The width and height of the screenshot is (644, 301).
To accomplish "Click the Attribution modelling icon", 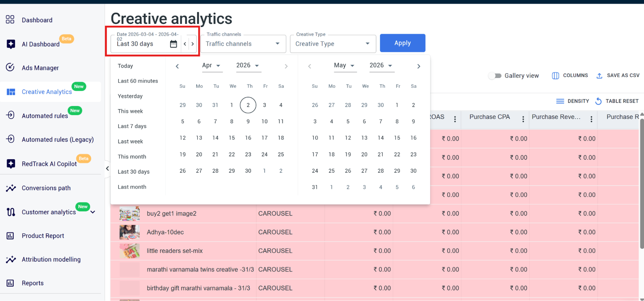I will tap(11, 259).
